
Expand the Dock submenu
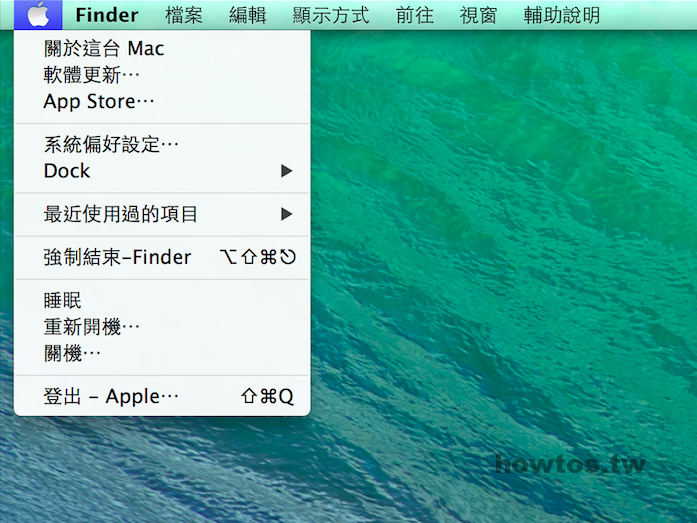coord(162,171)
